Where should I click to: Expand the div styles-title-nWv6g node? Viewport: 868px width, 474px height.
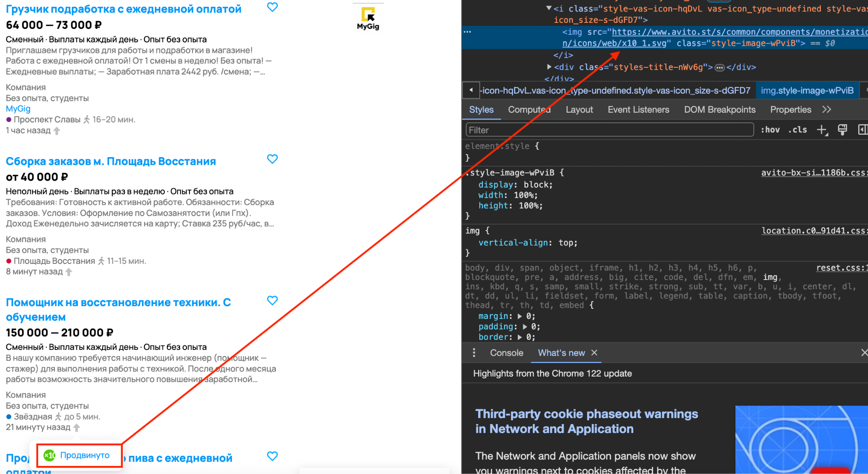pos(549,67)
